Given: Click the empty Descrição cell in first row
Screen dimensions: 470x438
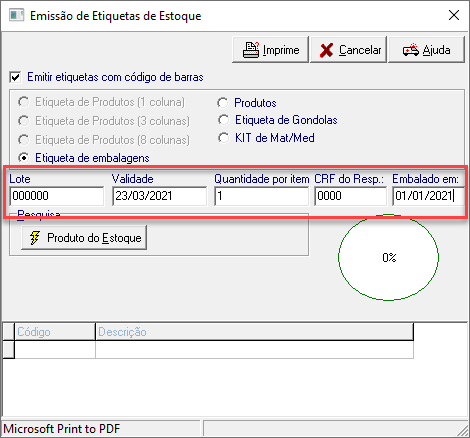Looking at the screenshot, I should (x=255, y=350).
